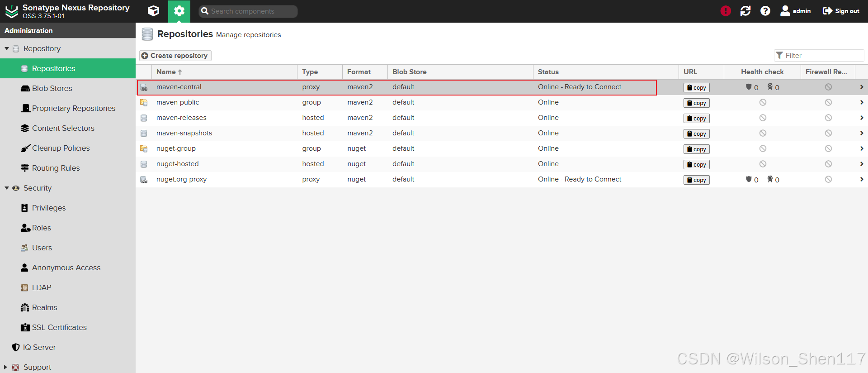Focus the Filter field
Screen dimensions: 868x373
point(819,55)
